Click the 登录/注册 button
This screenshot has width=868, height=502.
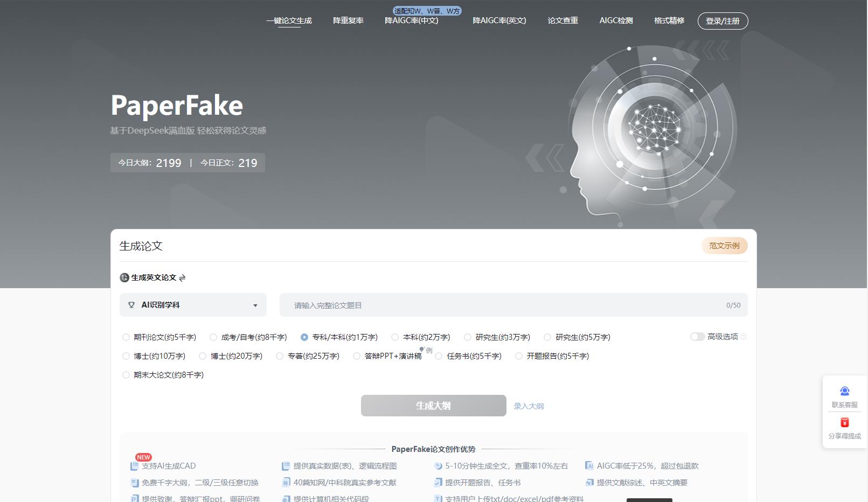(x=723, y=21)
